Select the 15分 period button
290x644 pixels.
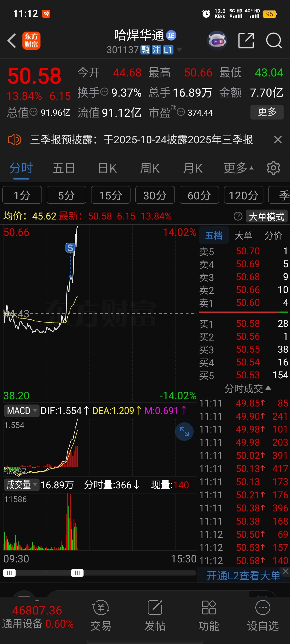pos(111,195)
